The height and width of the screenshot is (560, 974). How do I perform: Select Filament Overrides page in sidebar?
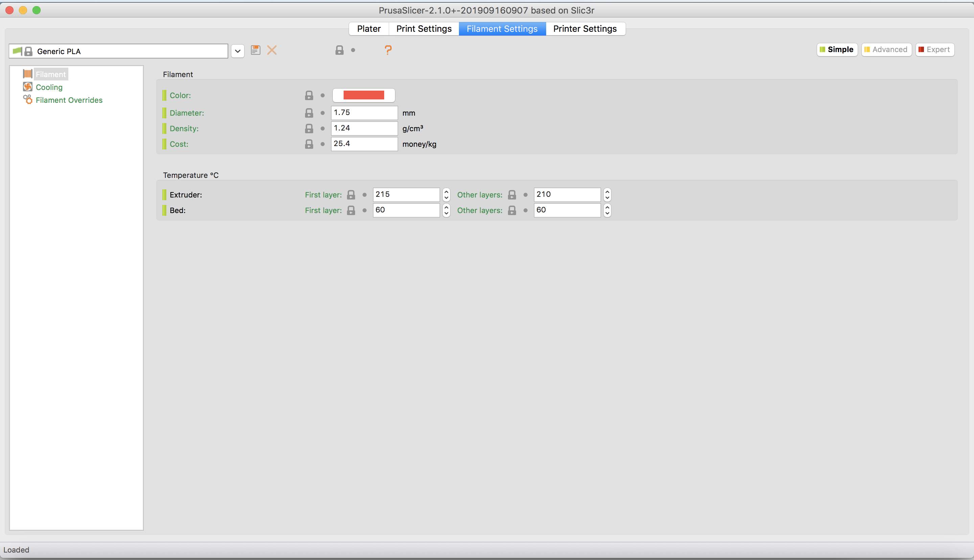click(x=69, y=100)
